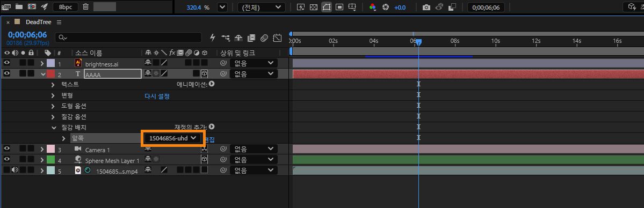
Task: Expand the brightness.ai layer properties
Action: pos(42,63)
